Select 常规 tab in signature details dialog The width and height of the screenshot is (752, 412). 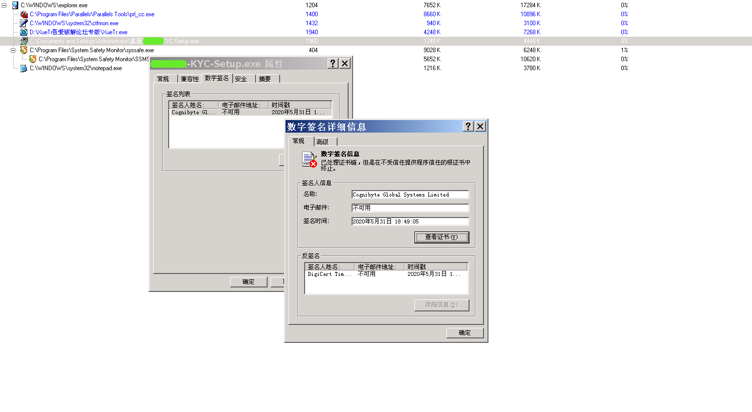coord(299,141)
